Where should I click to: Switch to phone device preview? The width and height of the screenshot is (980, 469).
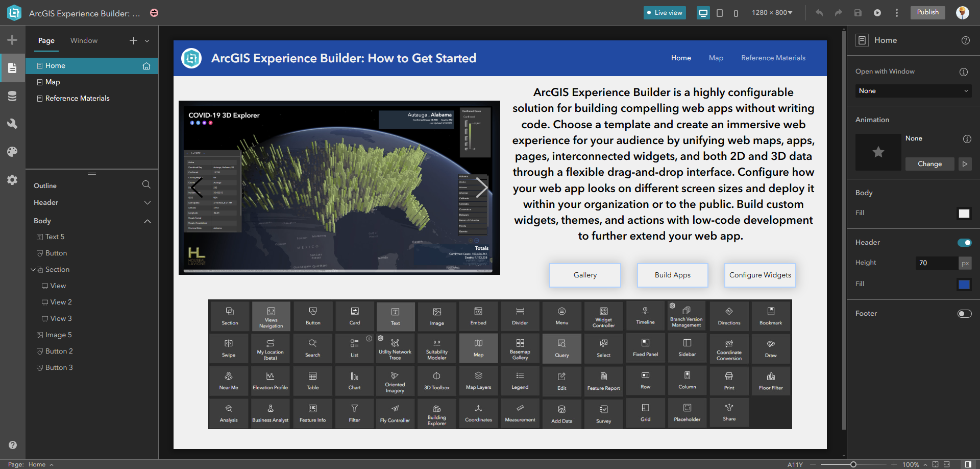[x=736, y=13]
